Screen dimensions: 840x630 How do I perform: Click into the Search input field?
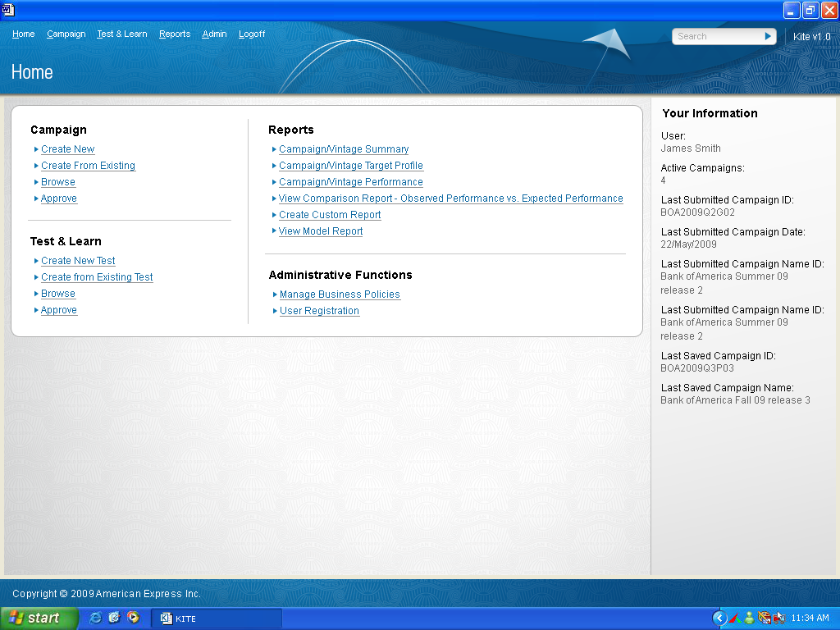point(717,36)
